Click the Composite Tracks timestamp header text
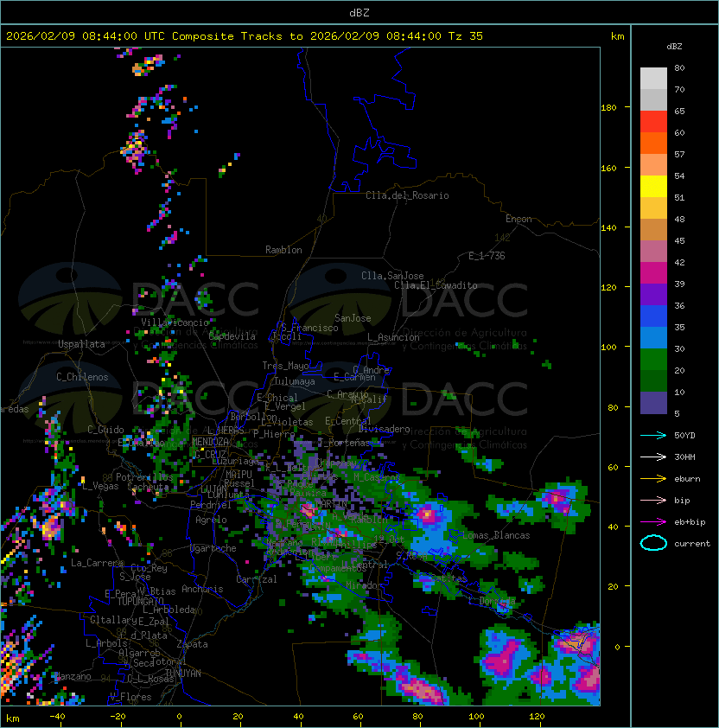 point(245,36)
